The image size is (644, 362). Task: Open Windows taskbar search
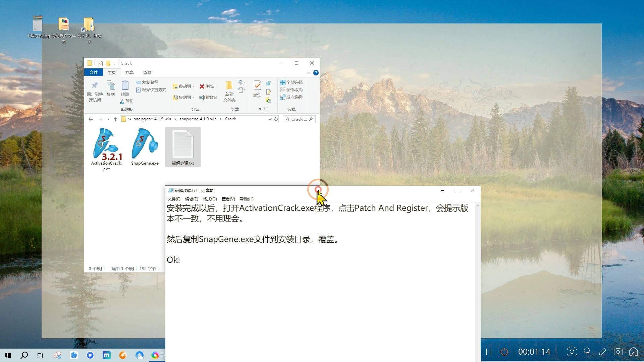(x=24, y=355)
